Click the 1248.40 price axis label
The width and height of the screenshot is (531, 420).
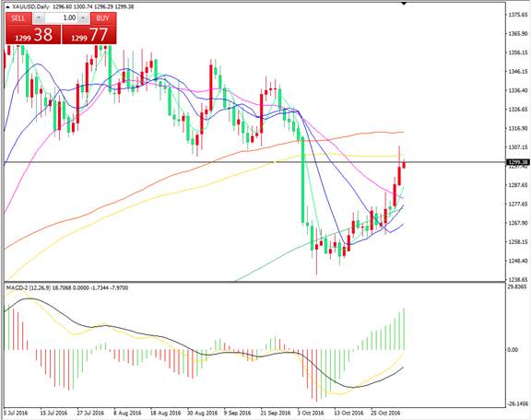coord(518,261)
